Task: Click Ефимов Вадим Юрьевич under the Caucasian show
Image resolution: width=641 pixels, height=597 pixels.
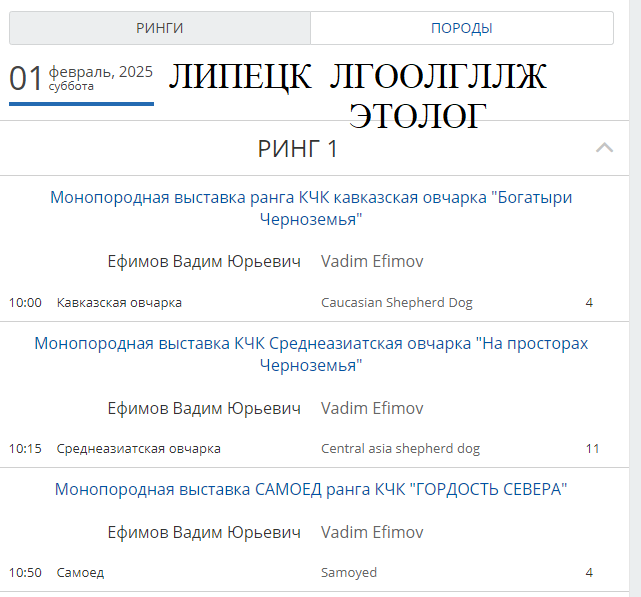Action: coord(204,261)
